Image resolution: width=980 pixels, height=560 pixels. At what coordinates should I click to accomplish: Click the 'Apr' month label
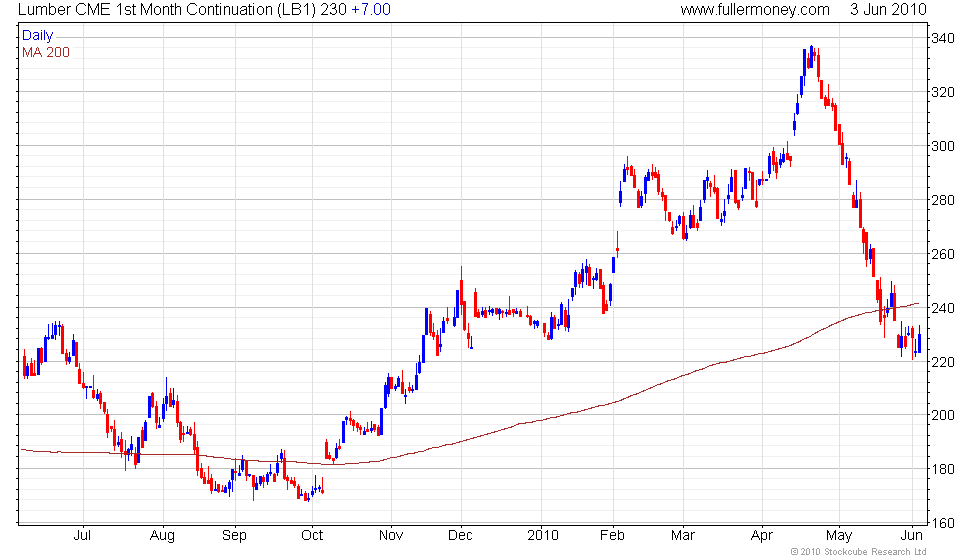pos(761,536)
